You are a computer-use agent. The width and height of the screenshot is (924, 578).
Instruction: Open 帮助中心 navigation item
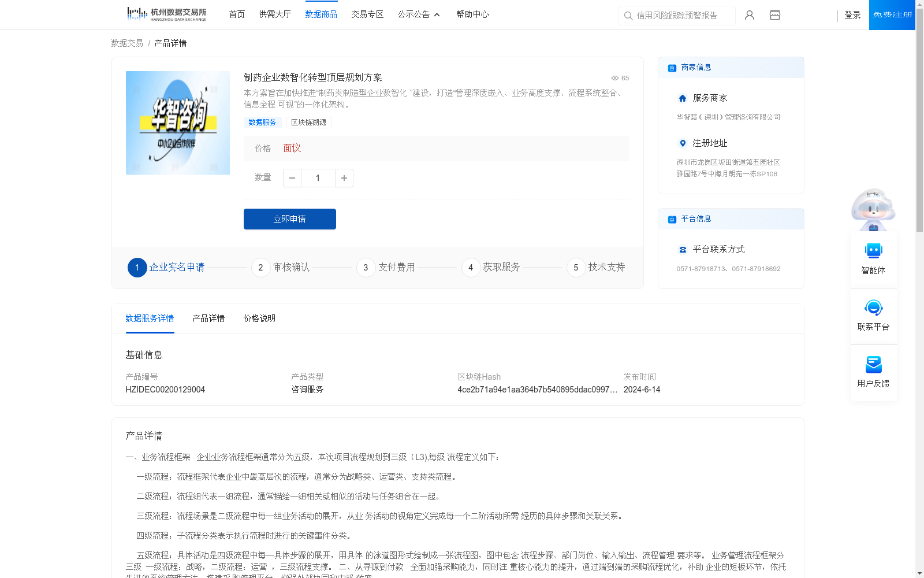click(472, 14)
